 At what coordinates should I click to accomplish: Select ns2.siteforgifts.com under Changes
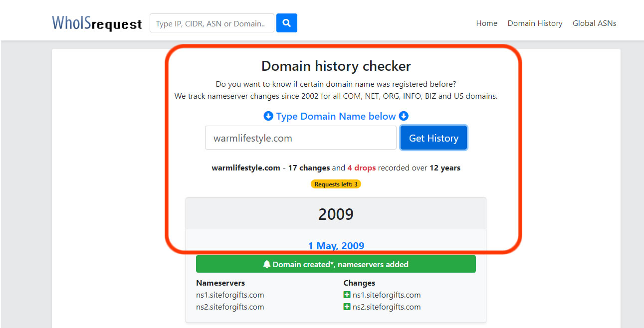point(387,307)
